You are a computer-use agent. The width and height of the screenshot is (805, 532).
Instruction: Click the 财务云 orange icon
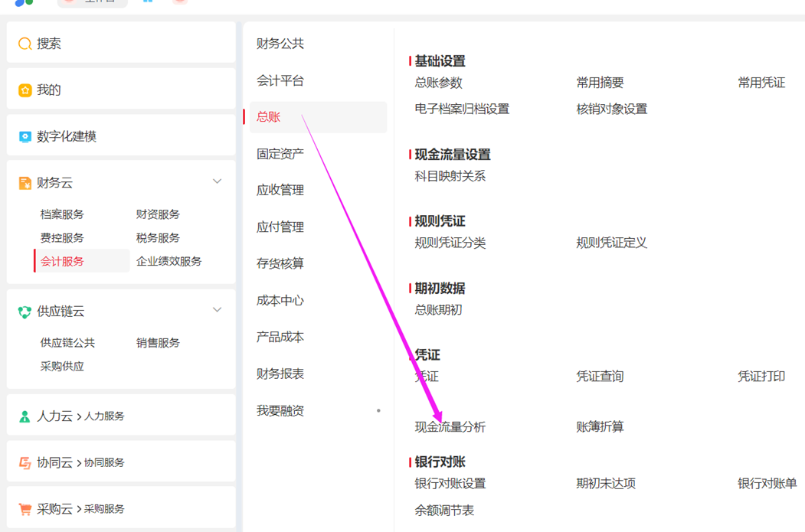tap(25, 183)
